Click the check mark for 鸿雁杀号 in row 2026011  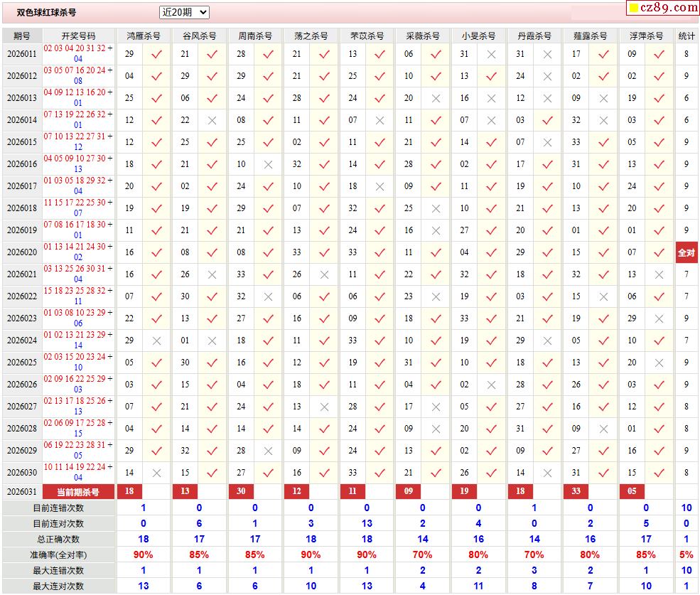157,54
